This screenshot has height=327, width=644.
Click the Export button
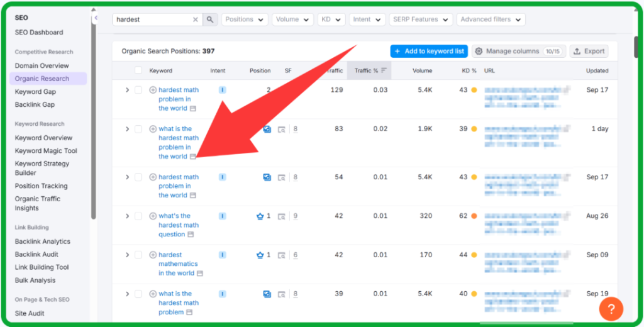[589, 51]
